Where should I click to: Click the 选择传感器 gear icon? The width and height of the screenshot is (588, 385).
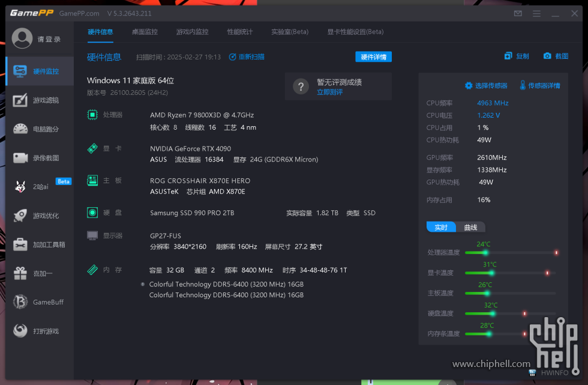[469, 85]
